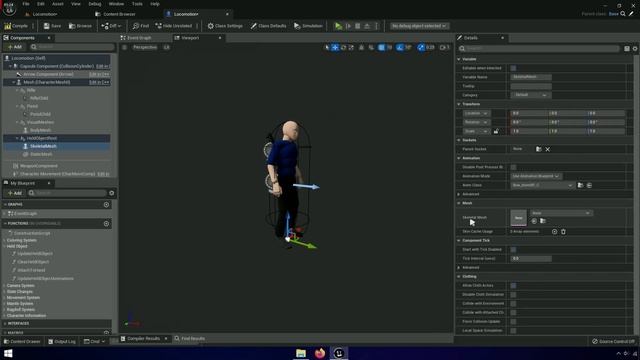Choose the select mode cursor in viewport
This screenshot has width=640, height=360.
(x=327, y=47)
